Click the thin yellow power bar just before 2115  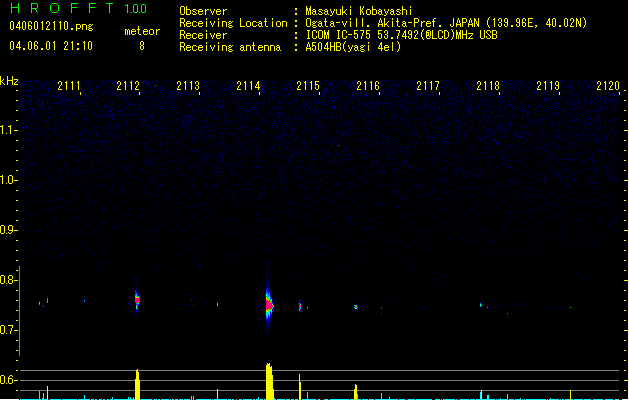[x=300, y=387]
